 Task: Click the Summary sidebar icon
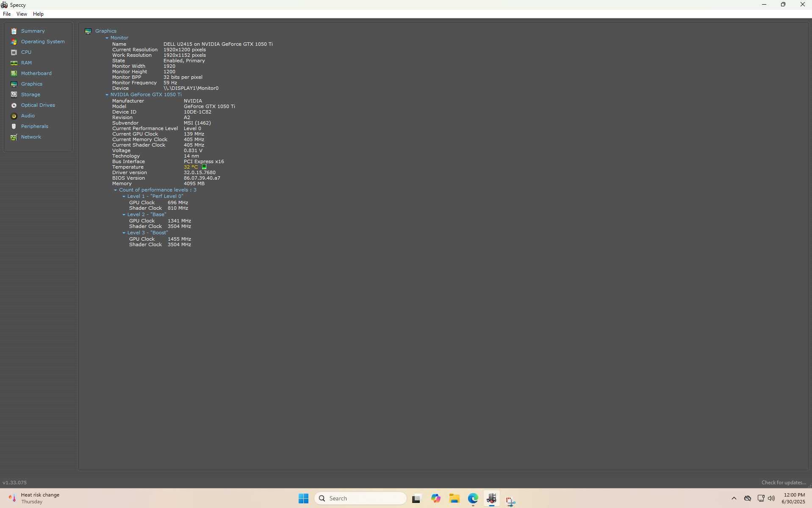[14, 31]
